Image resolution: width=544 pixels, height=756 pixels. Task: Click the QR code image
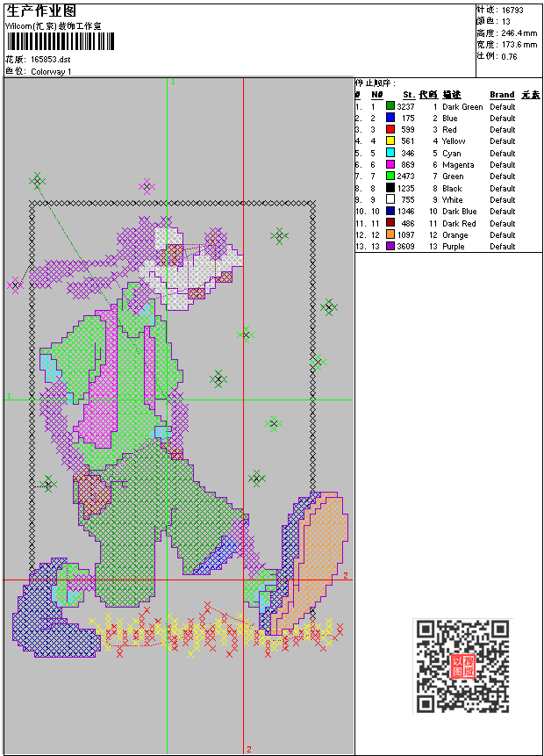coord(462,666)
